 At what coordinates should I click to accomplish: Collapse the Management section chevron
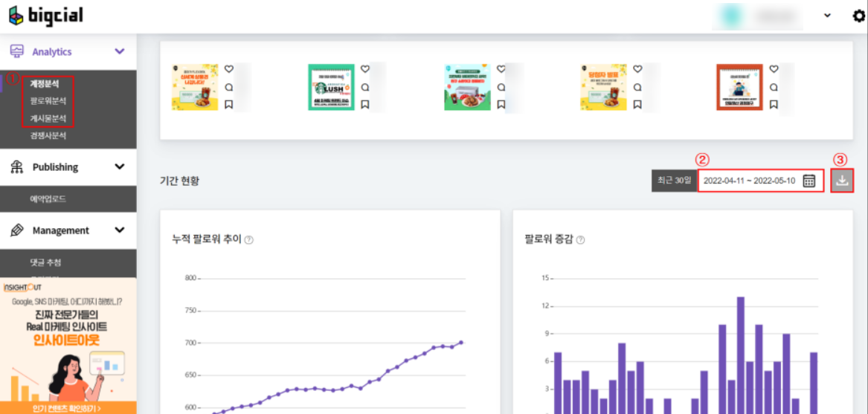(x=120, y=230)
